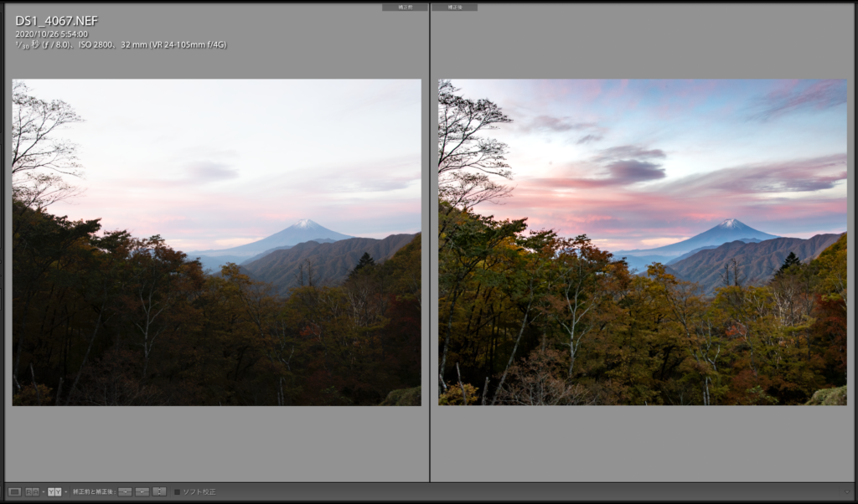The width and height of the screenshot is (858, 504).
Task: Enable the ソフト校正 soft proofing checkbox
Action: coord(177,491)
